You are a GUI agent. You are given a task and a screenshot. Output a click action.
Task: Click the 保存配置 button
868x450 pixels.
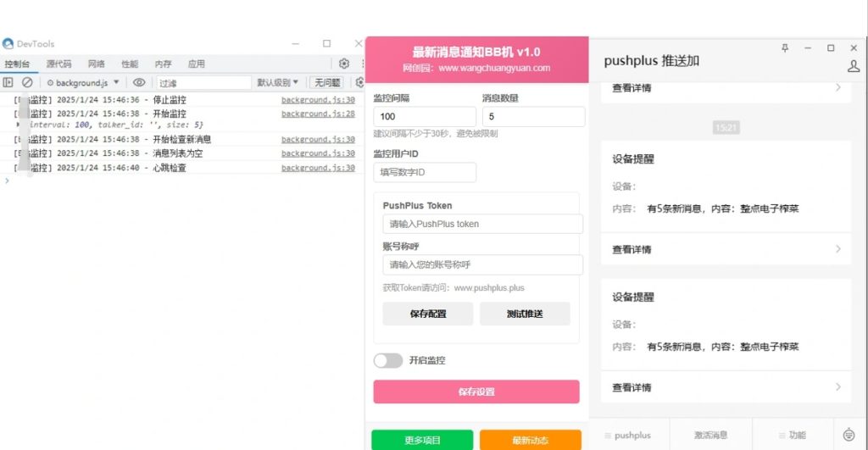428,314
